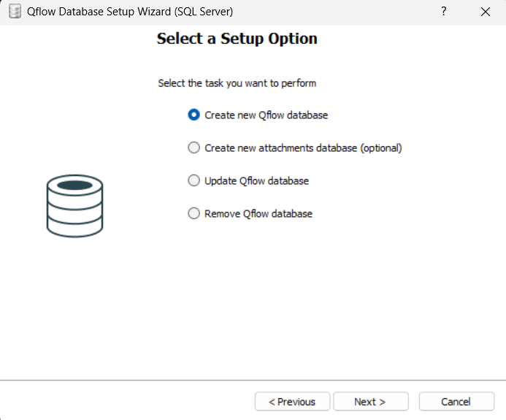Click the '(optional)' word in the attachments option

[381, 148]
